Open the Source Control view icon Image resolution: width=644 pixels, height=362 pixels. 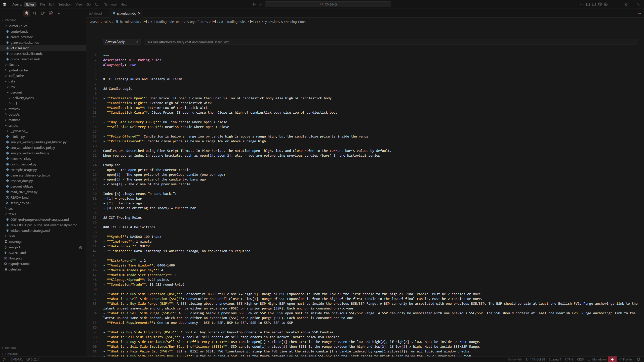click(x=43, y=13)
